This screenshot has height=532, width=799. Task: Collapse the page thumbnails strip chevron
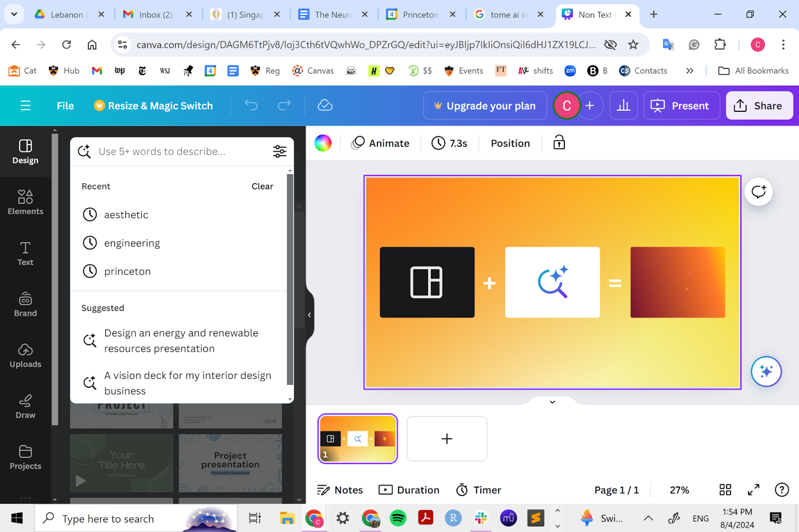pos(552,402)
